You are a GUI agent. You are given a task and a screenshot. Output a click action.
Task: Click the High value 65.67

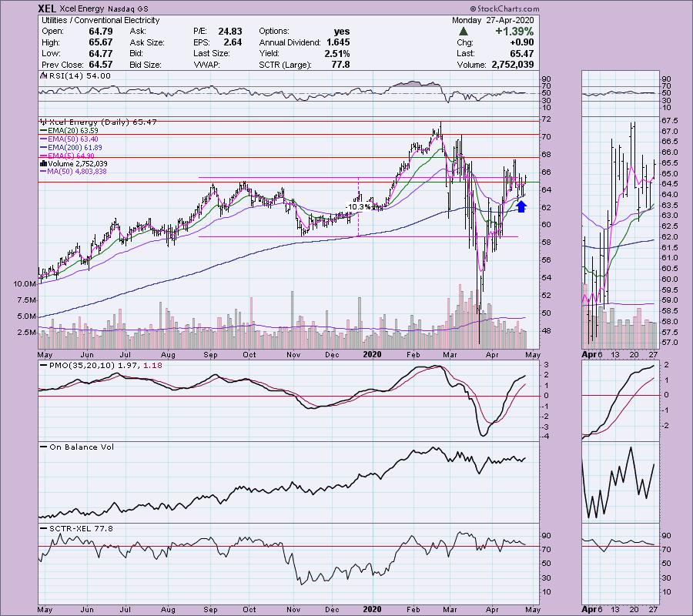(101, 42)
